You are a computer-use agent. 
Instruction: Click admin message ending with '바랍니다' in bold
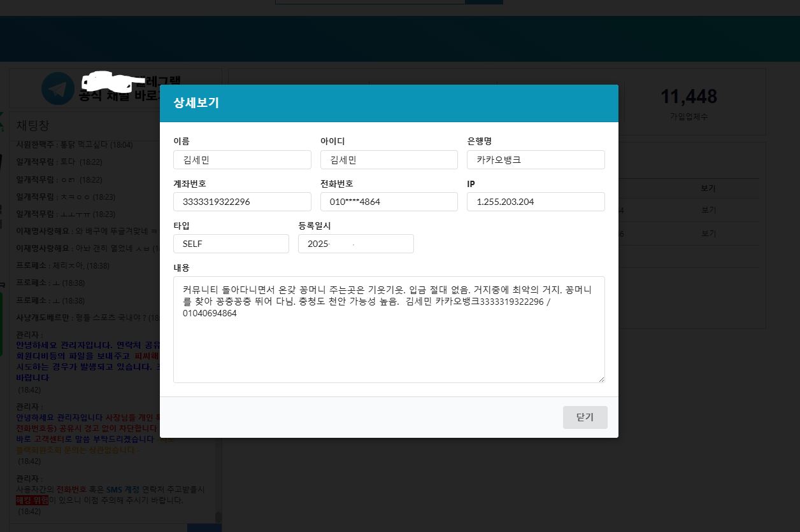[x=88, y=362]
